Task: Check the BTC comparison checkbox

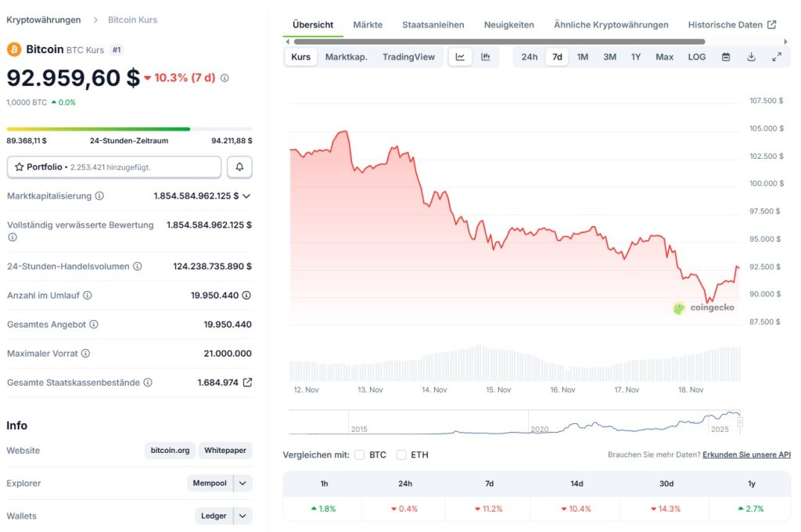Action: [360, 455]
